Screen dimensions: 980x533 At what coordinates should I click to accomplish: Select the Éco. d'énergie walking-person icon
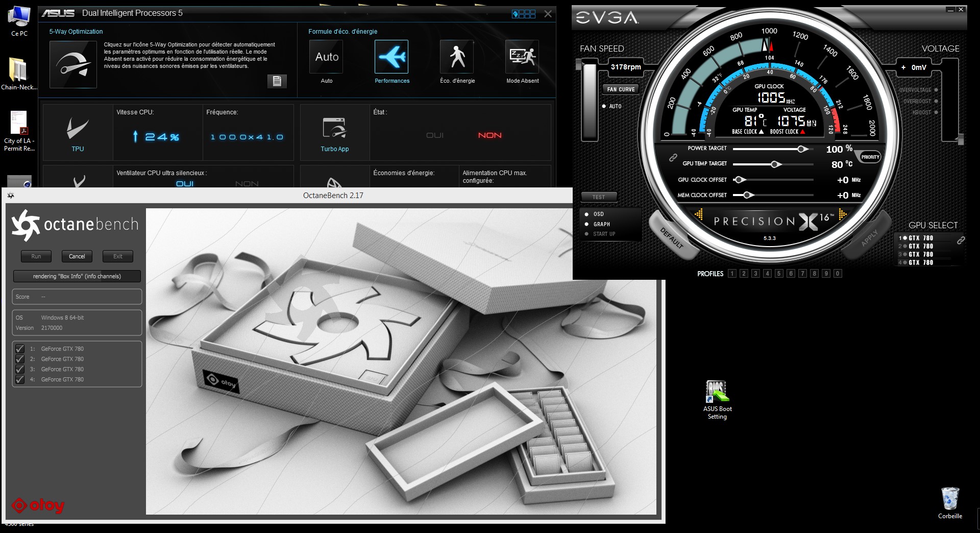(x=457, y=57)
